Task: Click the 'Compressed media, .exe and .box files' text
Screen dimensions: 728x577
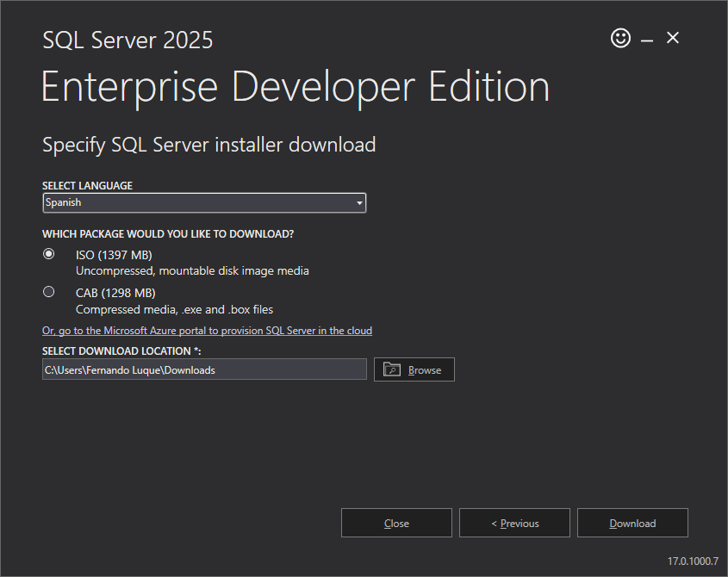Action: coord(175,309)
